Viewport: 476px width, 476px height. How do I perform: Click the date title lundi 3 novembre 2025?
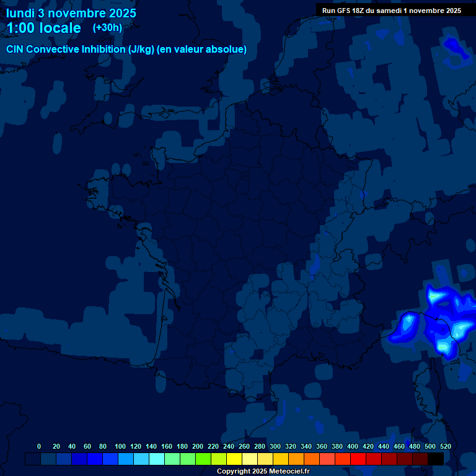[71, 13]
